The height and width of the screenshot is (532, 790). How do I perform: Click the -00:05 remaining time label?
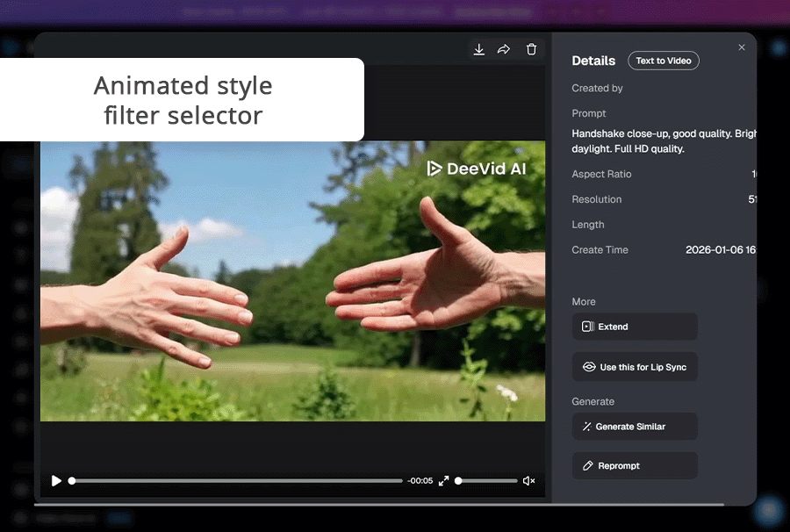(x=420, y=481)
